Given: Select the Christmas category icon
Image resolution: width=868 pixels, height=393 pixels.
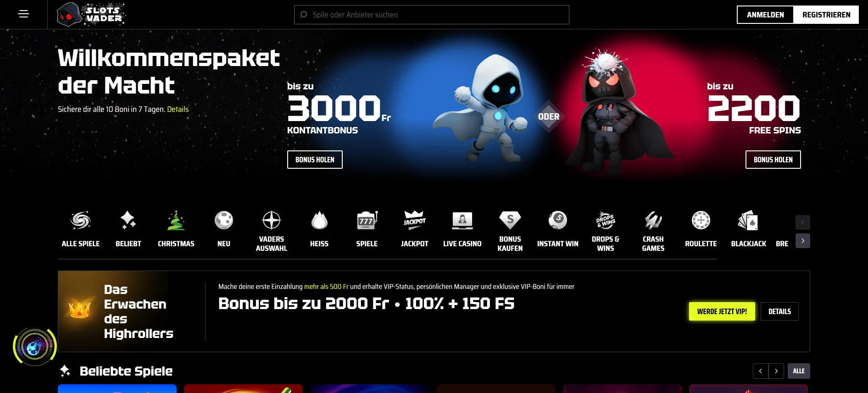Looking at the screenshot, I should [x=176, y=221].
